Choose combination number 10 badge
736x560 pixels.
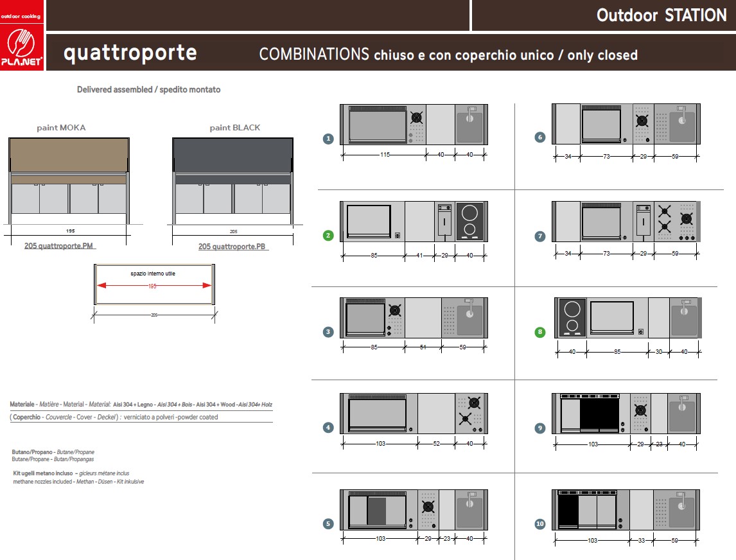(x=540, y=523)
